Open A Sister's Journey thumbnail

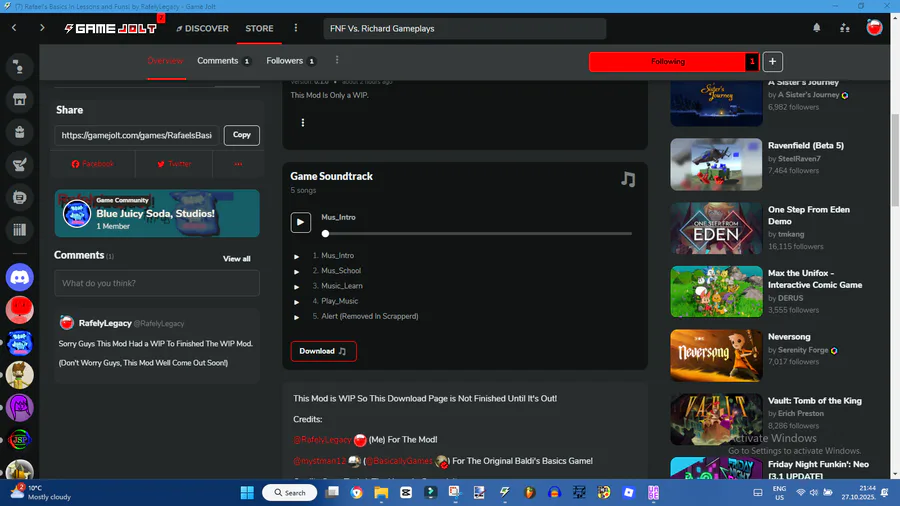[716, 103]
